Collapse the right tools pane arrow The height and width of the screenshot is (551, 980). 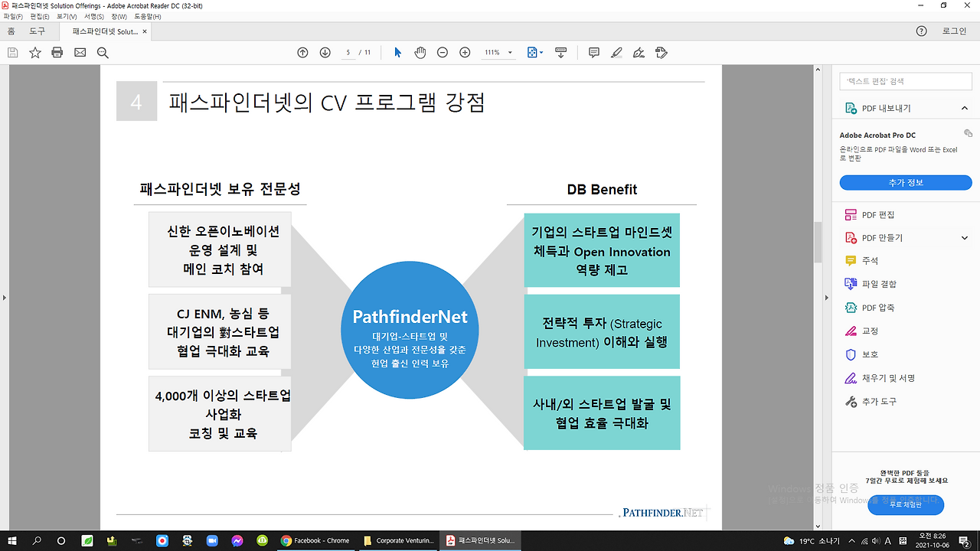(x=826, y=297)
